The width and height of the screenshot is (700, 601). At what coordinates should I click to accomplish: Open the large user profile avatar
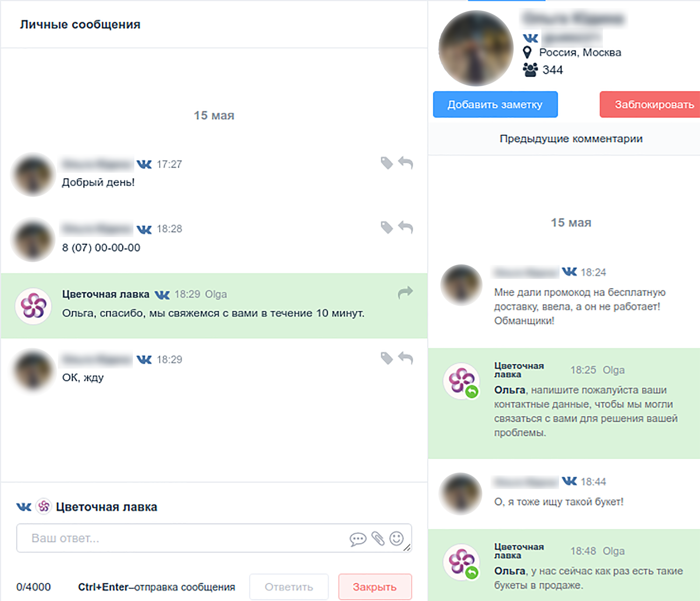tap(476, 48)
